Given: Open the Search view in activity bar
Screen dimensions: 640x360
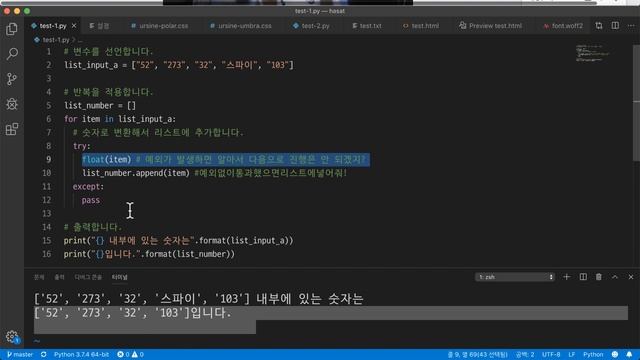Looking at the screenshot, I should pos(12,54).
